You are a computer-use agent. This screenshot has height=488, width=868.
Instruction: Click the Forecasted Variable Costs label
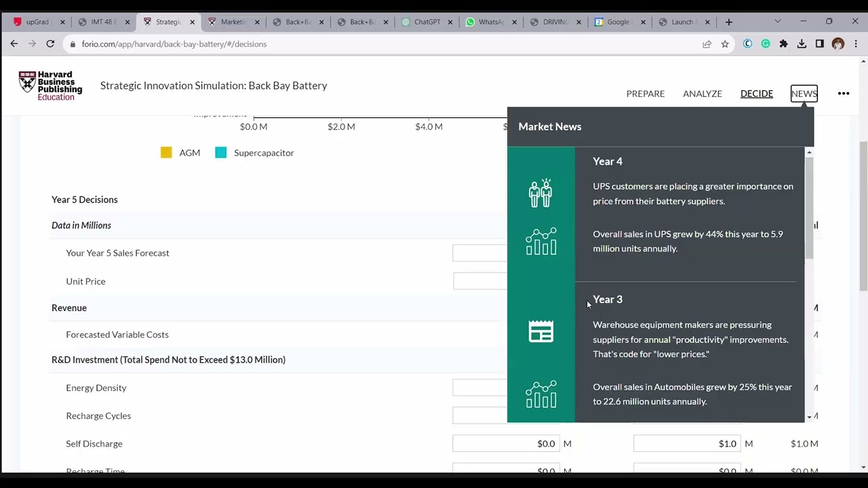coord(117,334)
